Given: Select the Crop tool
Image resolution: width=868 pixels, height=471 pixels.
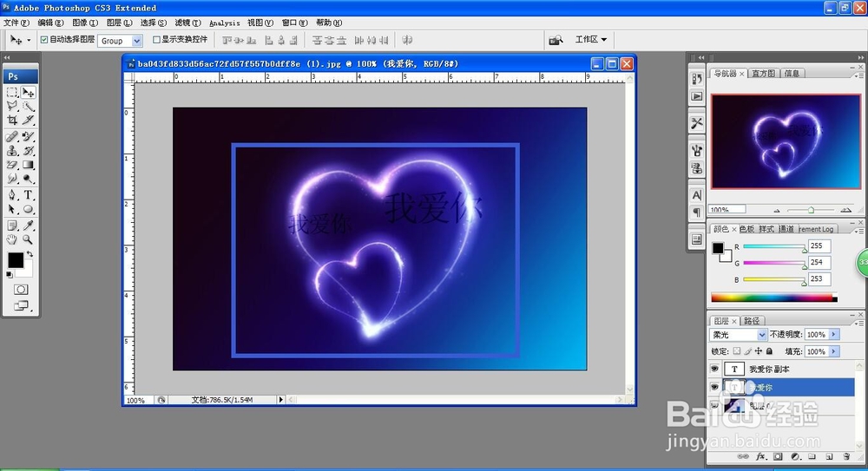Looking at the screenshot, I should 12,120.
